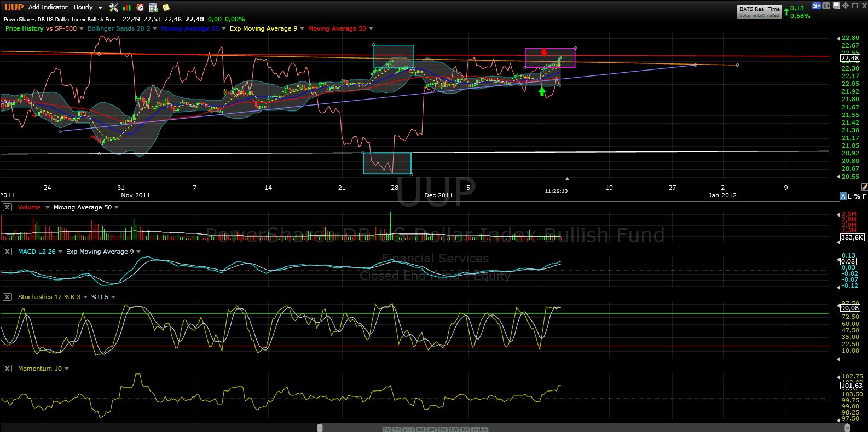This screenshot has width=868, height=432.
Task: Click the Bollinger Bands 20 2 label
Action: click(119, 28)
